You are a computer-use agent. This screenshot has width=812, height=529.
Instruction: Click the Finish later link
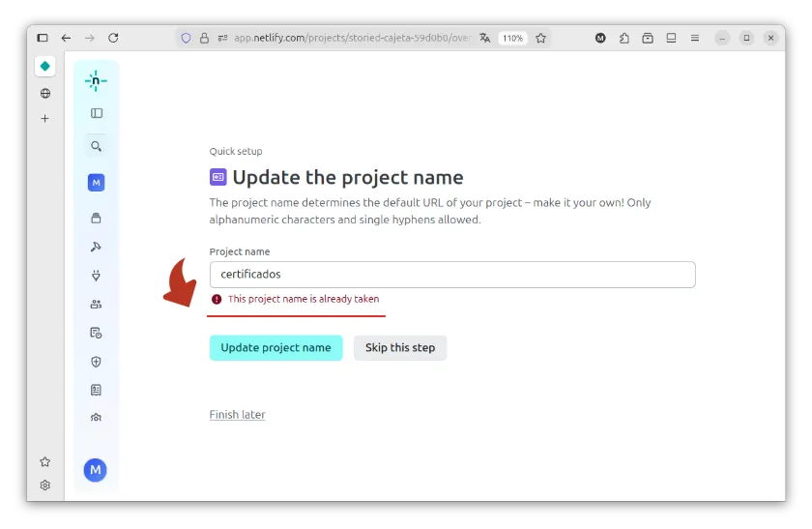pyautogui.click(x=237, y=415)
